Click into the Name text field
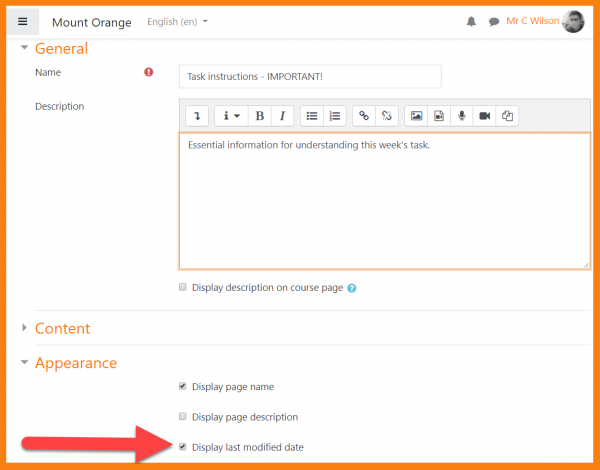Viewport: 600px width, 470px height. click(310, 76)
